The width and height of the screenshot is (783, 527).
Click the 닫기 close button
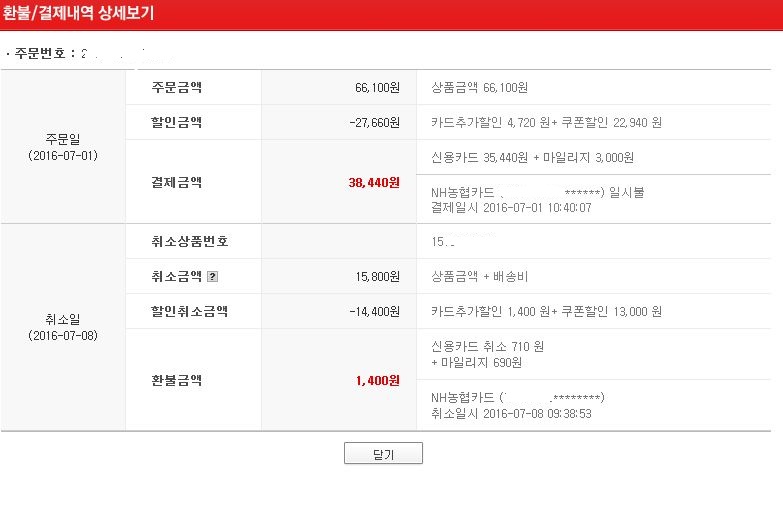pyautogui.click(x=383, y=454)
